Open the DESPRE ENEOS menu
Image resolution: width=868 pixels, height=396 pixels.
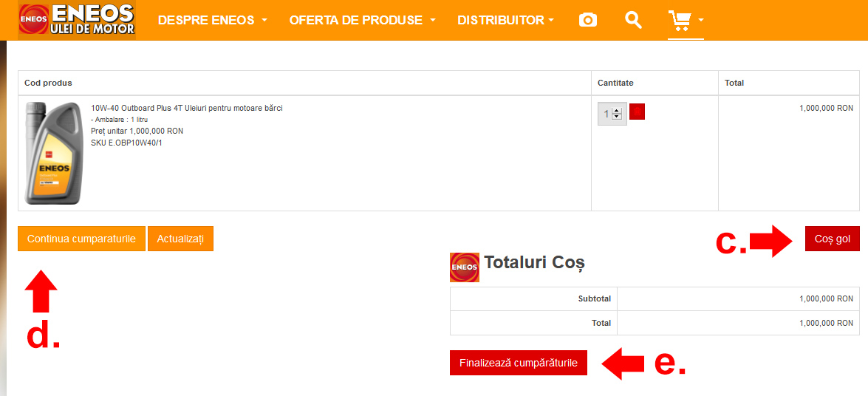tap(213, 21)
